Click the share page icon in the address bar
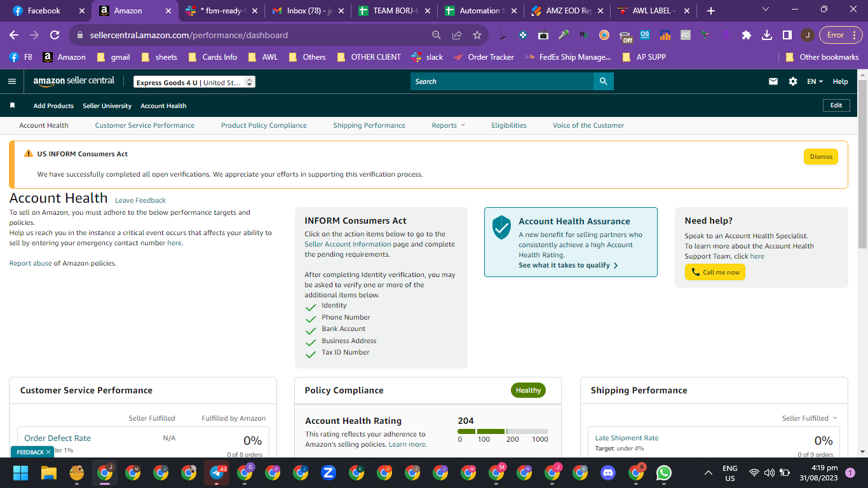The height and width of the screenshot is (488, 868). coord(457,35)
